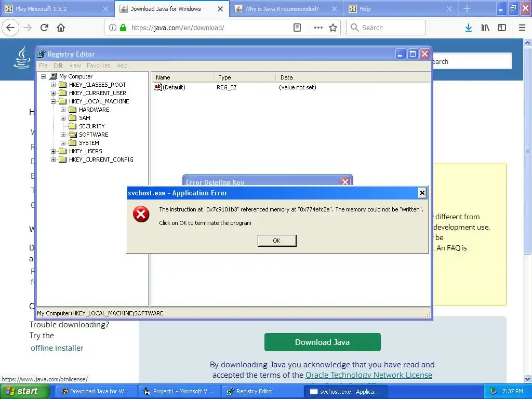Switch to Play Minecraft 1.5.2 tab
The height and width of the screenshot is (399, 532).
click(57, 8)
